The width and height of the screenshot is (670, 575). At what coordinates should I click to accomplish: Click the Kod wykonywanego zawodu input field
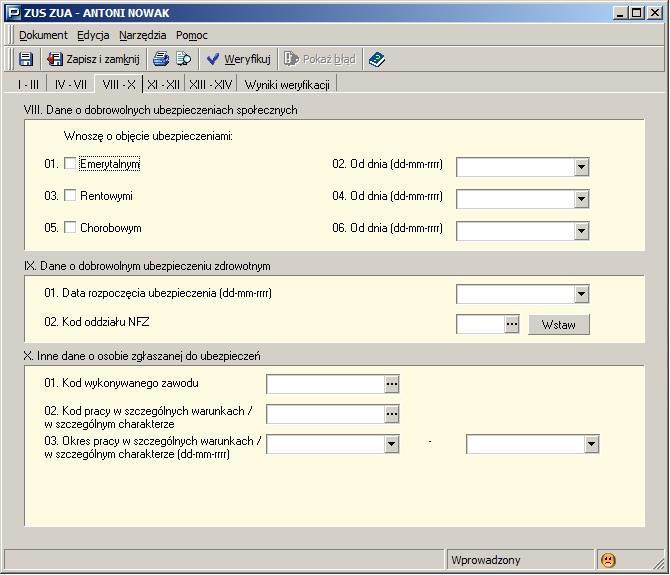pos(326,384)
